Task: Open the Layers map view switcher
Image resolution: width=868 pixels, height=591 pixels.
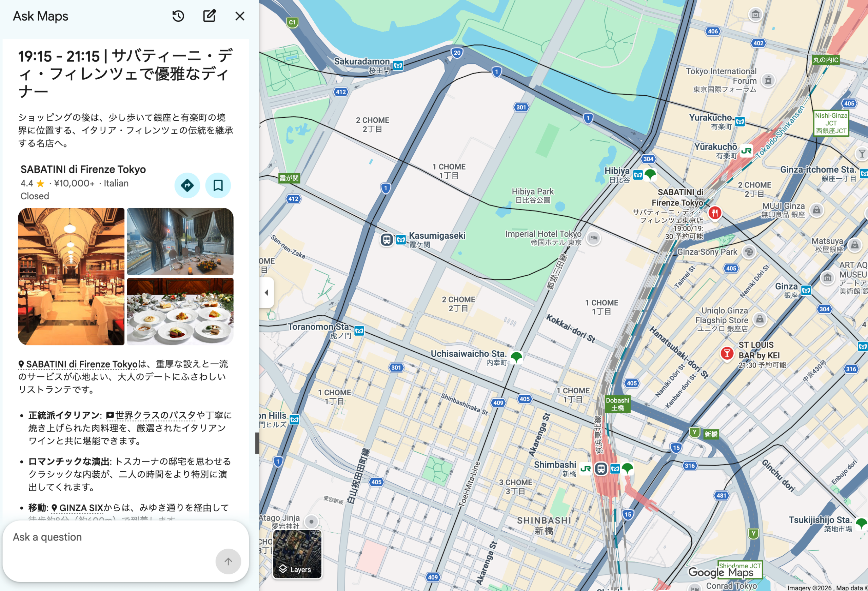Action: point(297,554)
